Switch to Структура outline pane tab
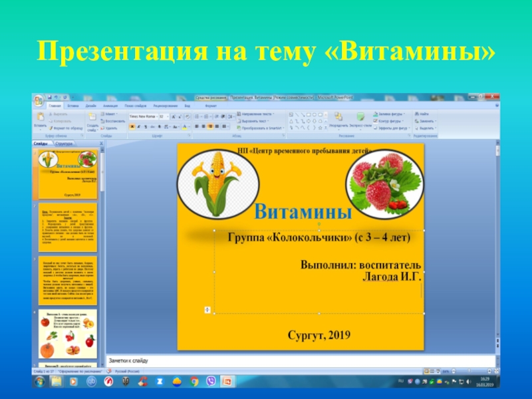Viewport: 532px width, 399px height. 64,144
